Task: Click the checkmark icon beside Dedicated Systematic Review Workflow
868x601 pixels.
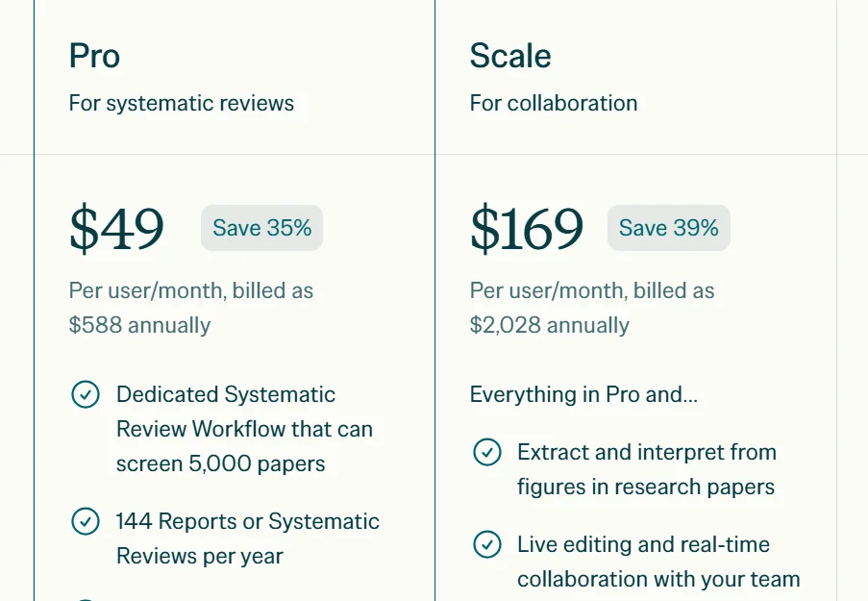Action: coord(86,394)
